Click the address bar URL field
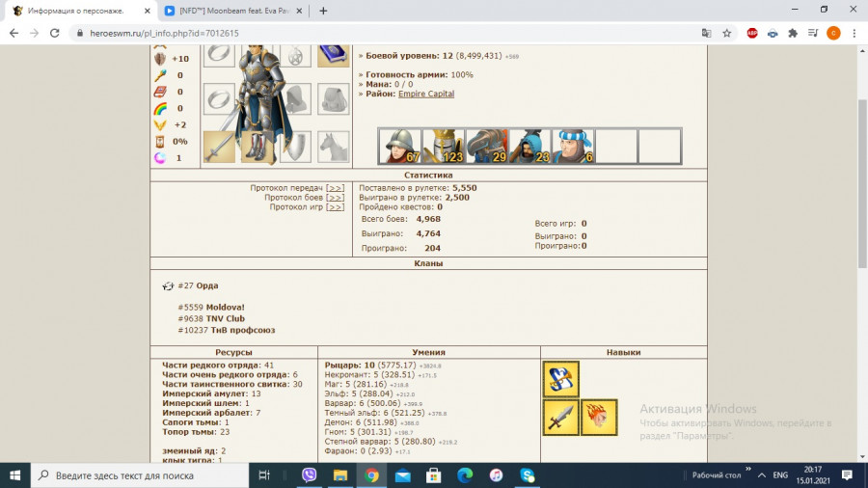The height and width of the screenshot is (488, 868). (x=388, y=33)
